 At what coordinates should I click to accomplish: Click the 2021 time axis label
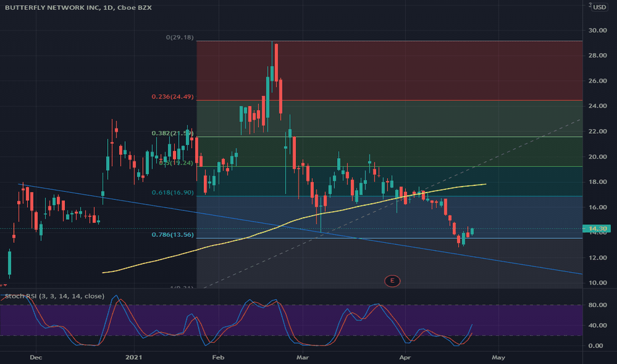point(134,357)
